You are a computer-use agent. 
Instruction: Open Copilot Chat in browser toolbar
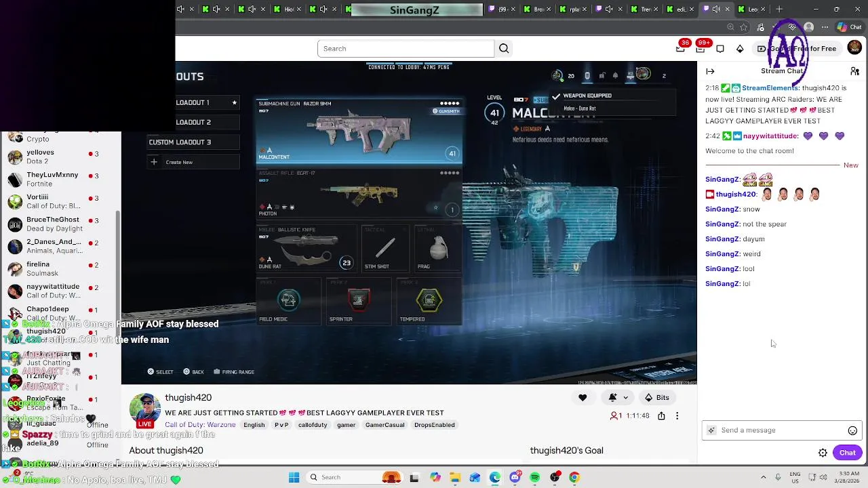[x=848, y=27]
